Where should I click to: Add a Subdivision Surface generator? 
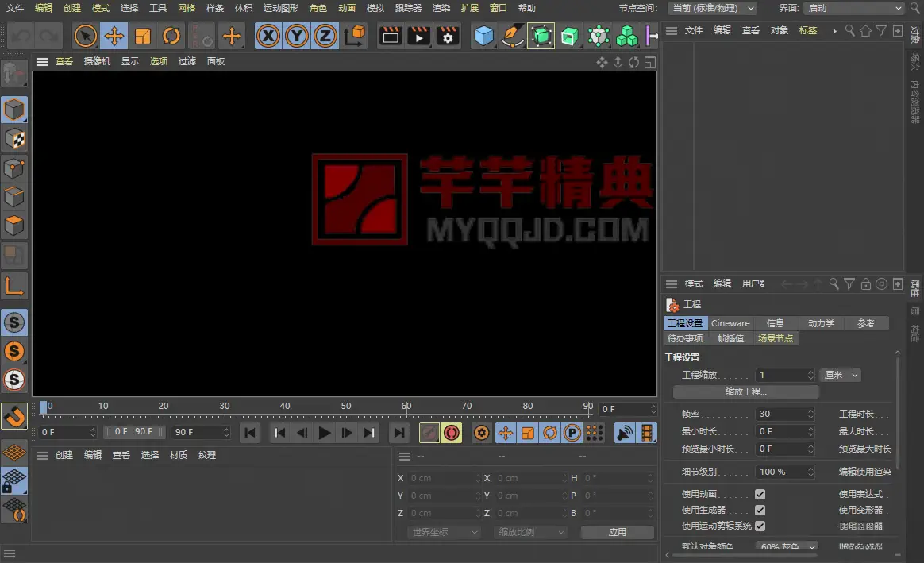[541, 36]
